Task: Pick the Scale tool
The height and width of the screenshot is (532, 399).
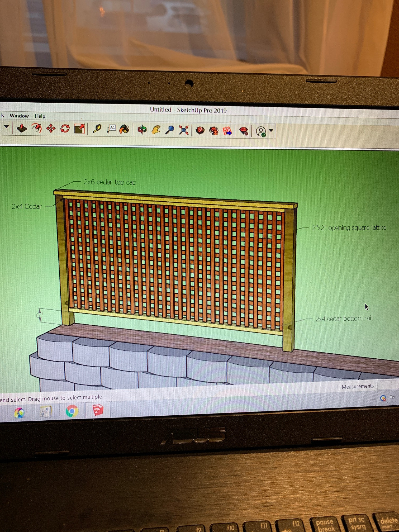Action: click(79, 129)
